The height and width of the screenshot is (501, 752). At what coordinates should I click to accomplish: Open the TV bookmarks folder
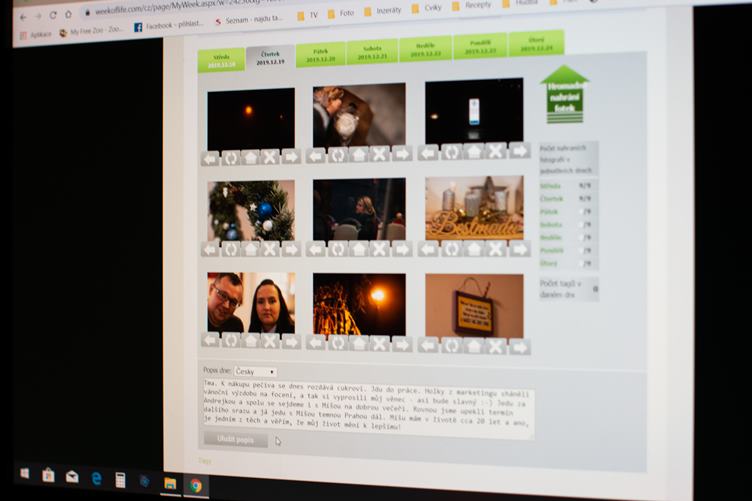307,15
